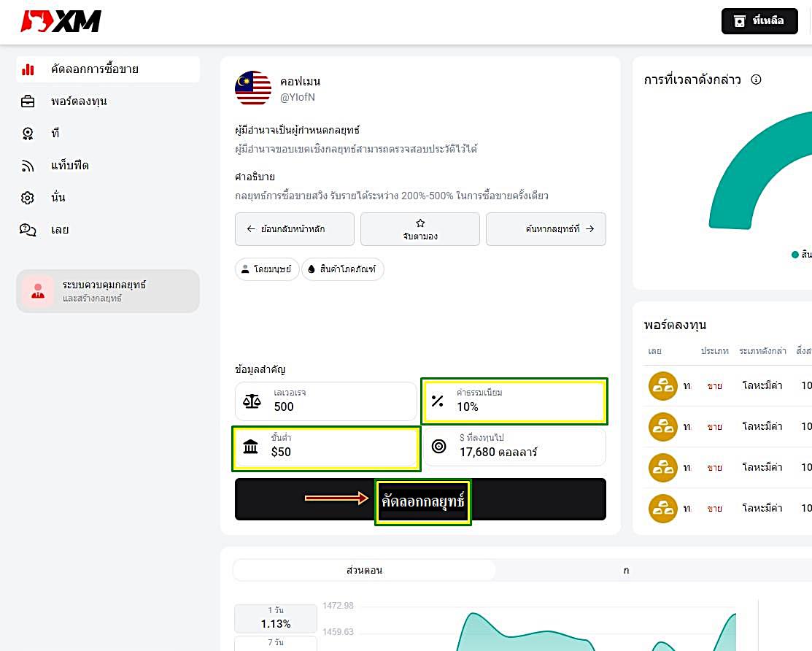Image resolution: width=812 pixels, height=651 pixels.
Task: Select the สินค้าโภคภัณฑ์ tag chip
Action: click(342, 269)
